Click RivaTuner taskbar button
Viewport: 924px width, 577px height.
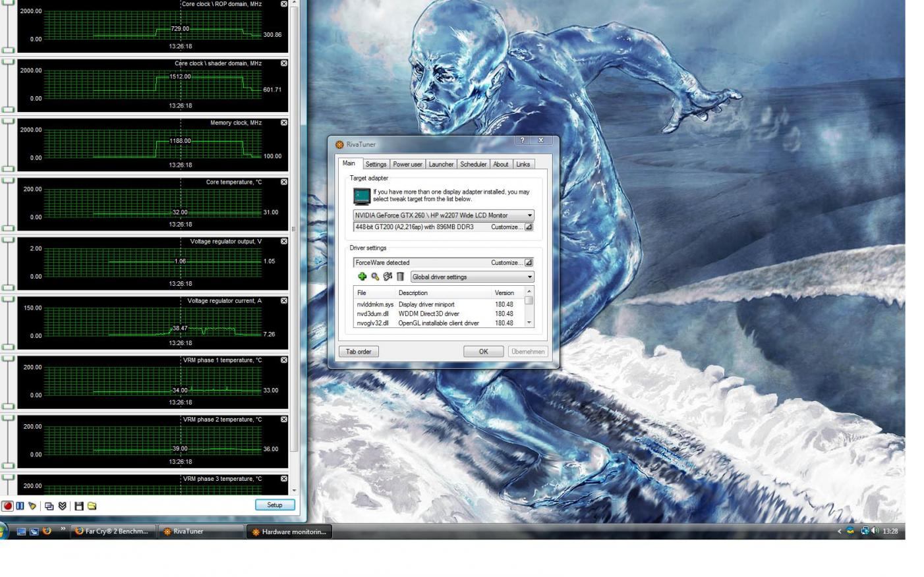pos(201,531)
